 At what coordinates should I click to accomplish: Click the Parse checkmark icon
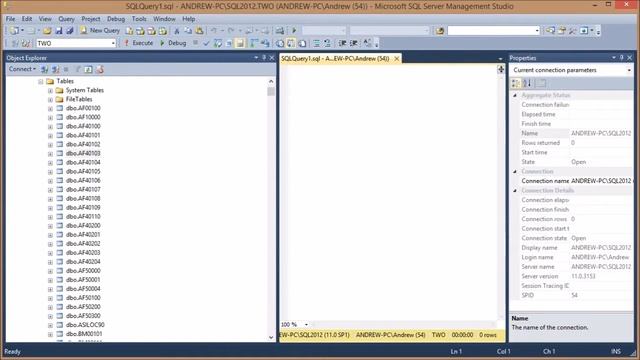pyautogui.click(x=206, y=43)
